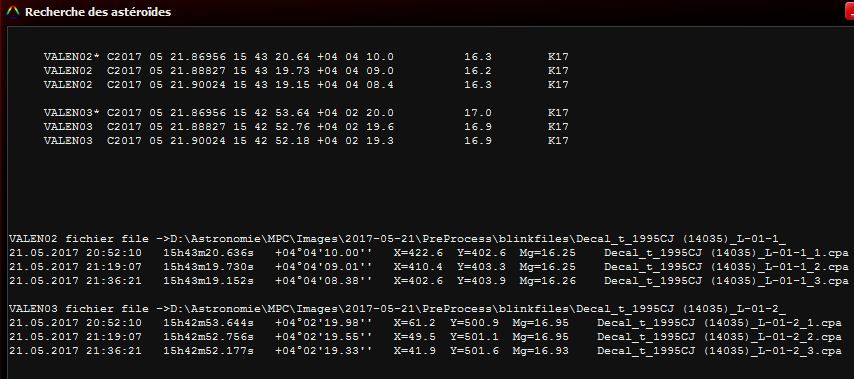Select the row for file L-01-2_3.cpa
This screenshot has width=854, height=379.
tap(425, 352)
